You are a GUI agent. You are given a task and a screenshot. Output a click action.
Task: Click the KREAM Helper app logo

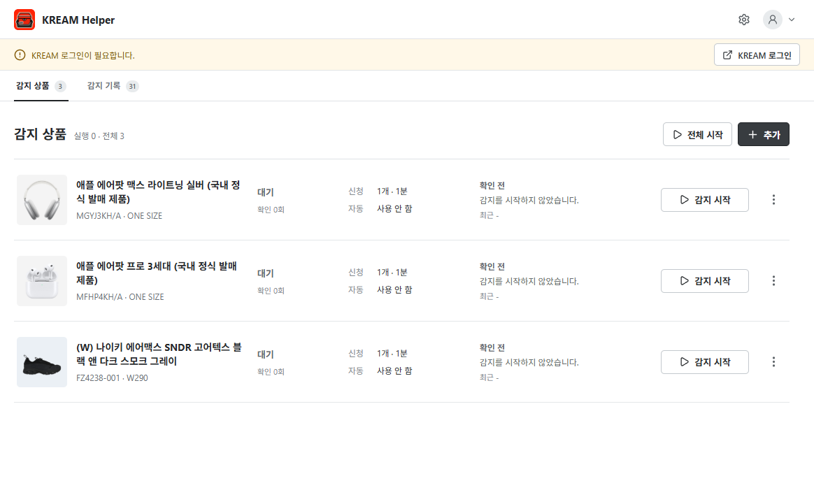24,20
